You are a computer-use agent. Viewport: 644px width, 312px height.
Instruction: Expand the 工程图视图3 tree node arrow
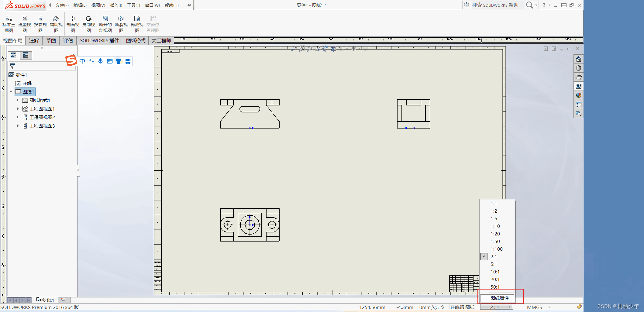coord(18,126)
